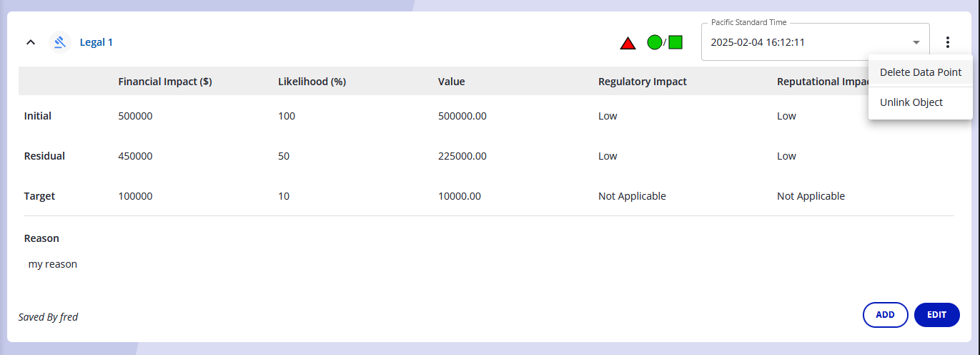Click the green circle indicator
This screenshot has width=980, height=355.
coord(654,42)
